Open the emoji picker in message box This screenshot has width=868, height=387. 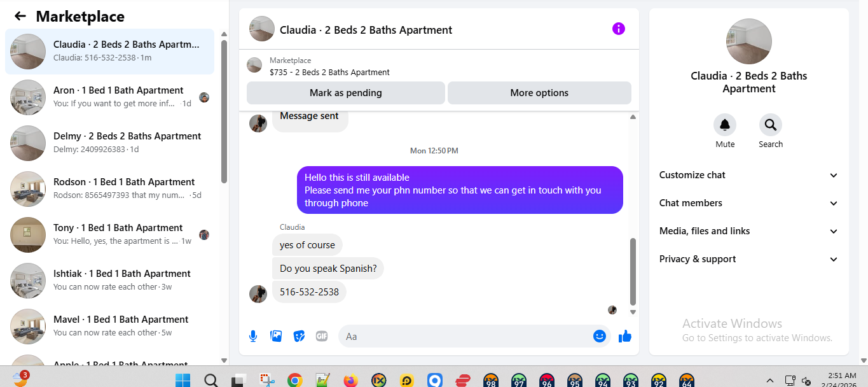pyautogui.click(x=599, y=336)
